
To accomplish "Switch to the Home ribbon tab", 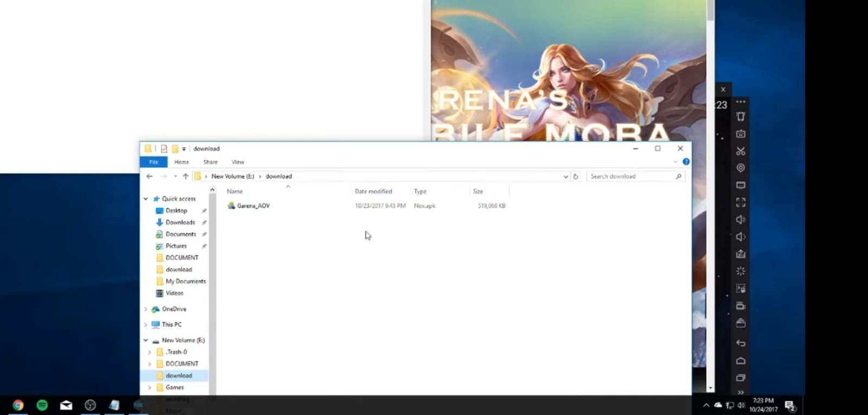I will tap(182, 162).
